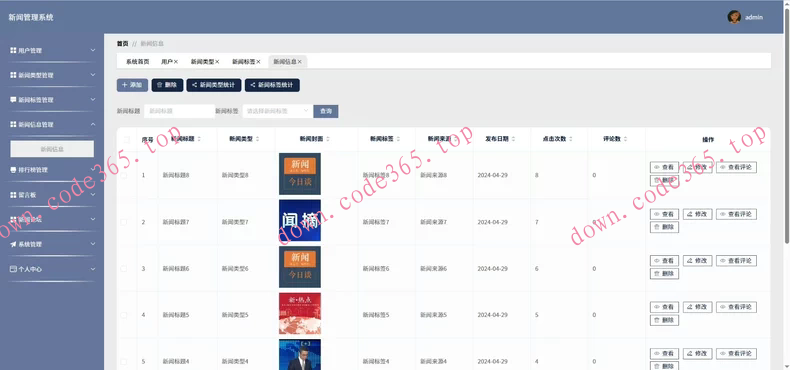Click the admin username label
The height and width of the screenshot is (370, 790).
click(x=754, y=17)
